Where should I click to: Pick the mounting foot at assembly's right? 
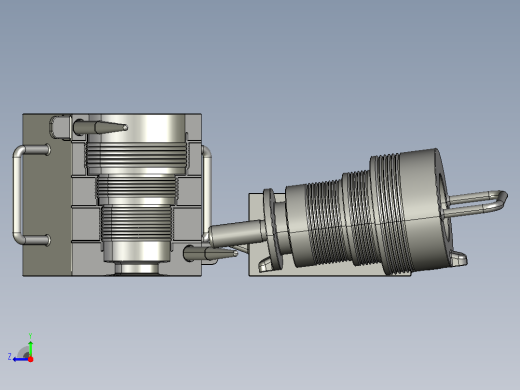tap(459, 259)
